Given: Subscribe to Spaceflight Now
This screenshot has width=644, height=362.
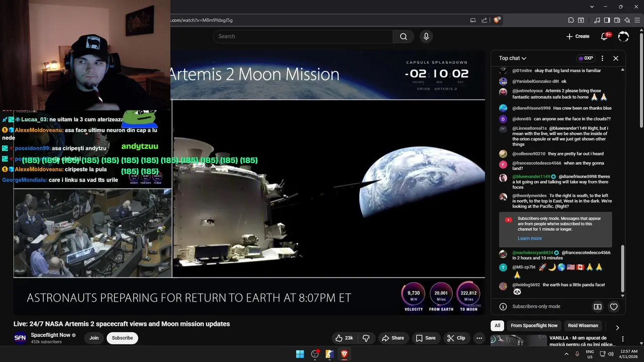Looking at the screenshot, I should point(122,338).
